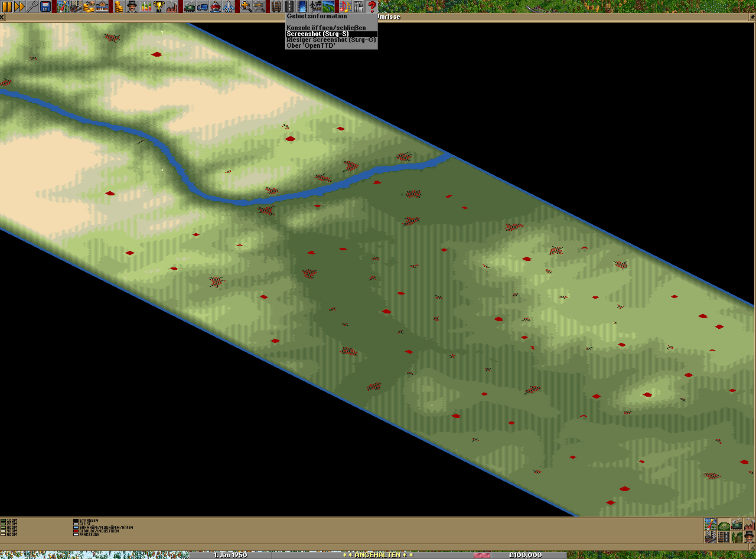
Task: Open industries factory icon in toolbar
Action: pos(172,6)
